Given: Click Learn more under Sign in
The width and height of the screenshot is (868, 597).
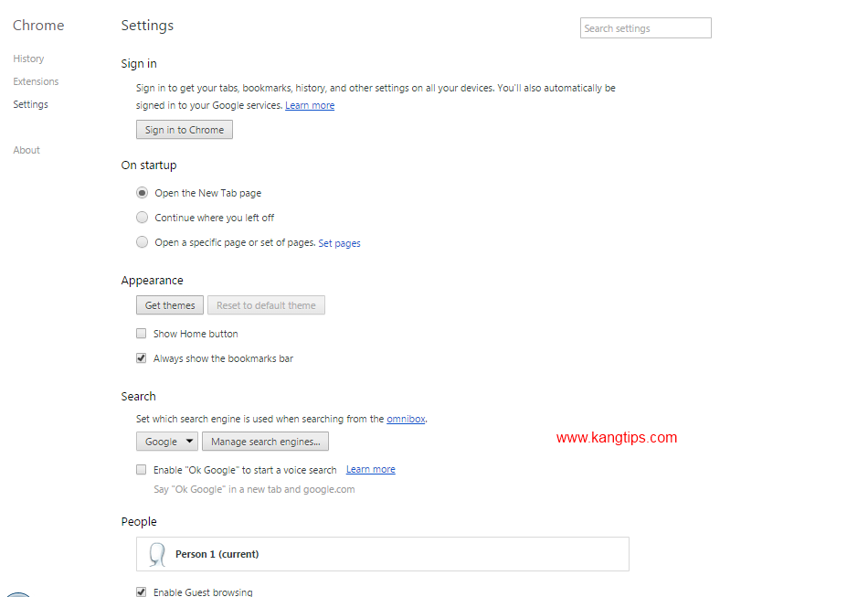Looking at the screenshot, I should tap(310, 105).
